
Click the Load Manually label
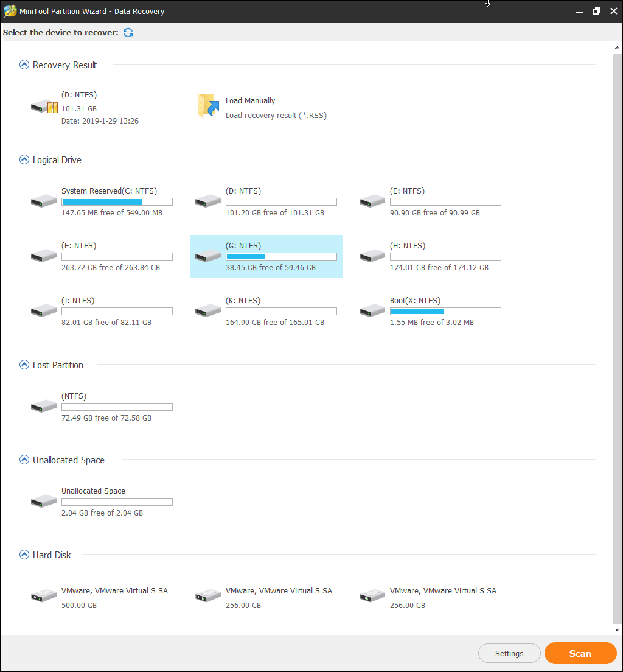coord(250,100)
